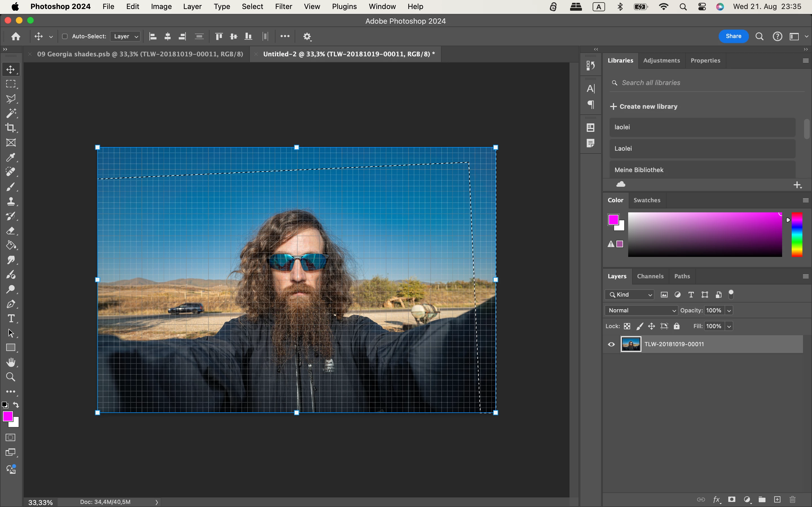Switch to the Channels tab
Screen dimensions: 812x507
650,276
